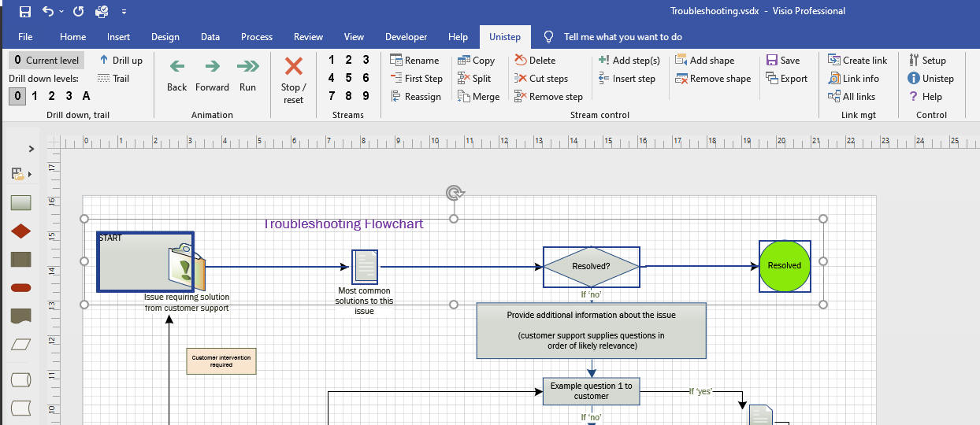980x425 pixels.
Task: Click the Back animation arrow
Action: (177, 66)
